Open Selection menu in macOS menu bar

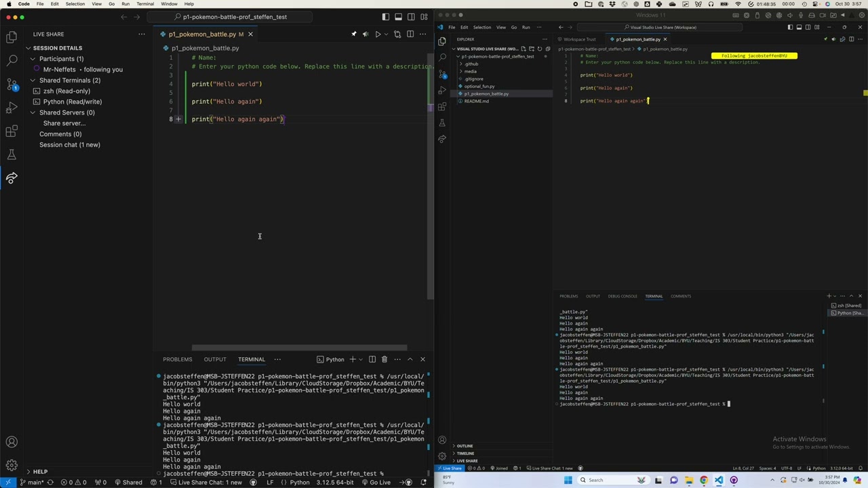tap(75, 4)
